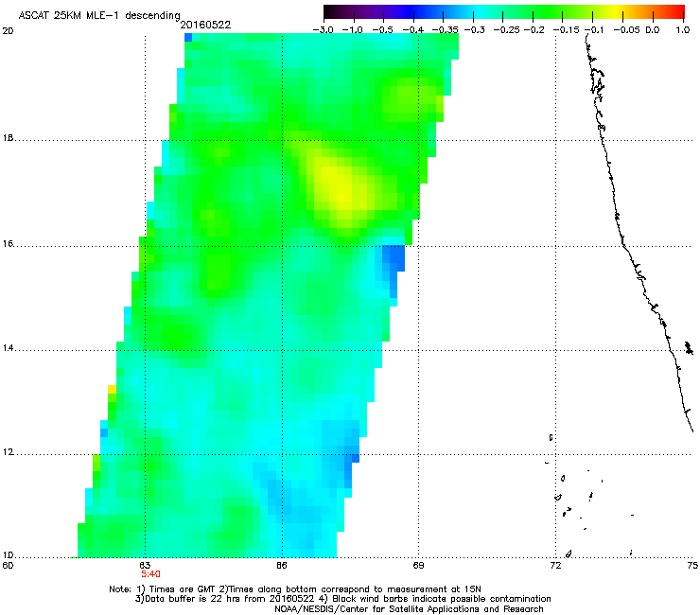700x615 pixels.
Task: Click the colorbar label -3.0
Action: point(323,30)
